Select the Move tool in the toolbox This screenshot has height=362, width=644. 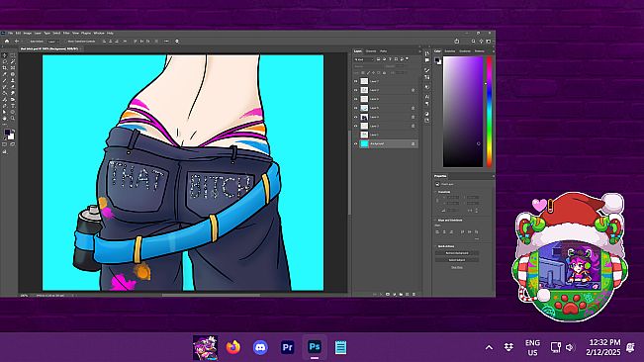pyautogui.click(x=4, y=55)
